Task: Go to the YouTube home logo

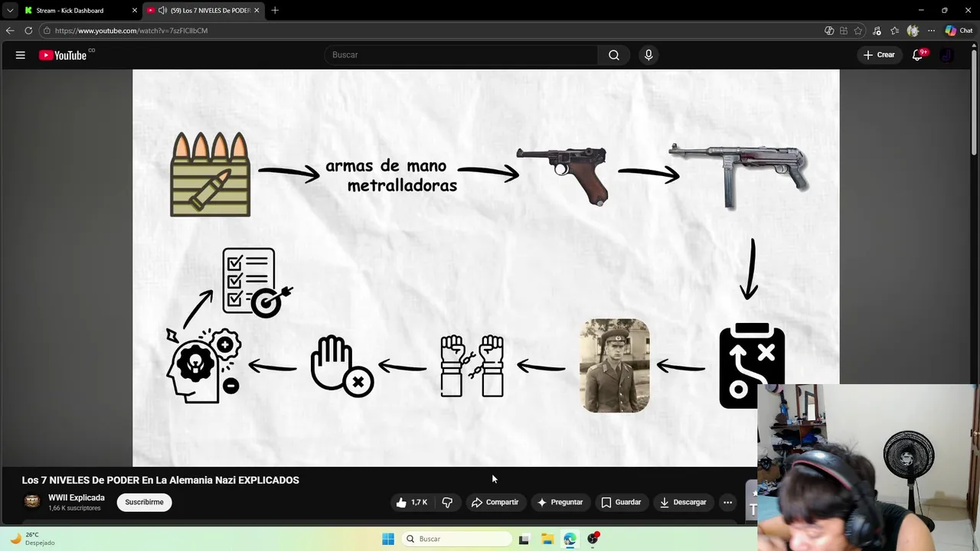Action: click(x=63, y=55)
